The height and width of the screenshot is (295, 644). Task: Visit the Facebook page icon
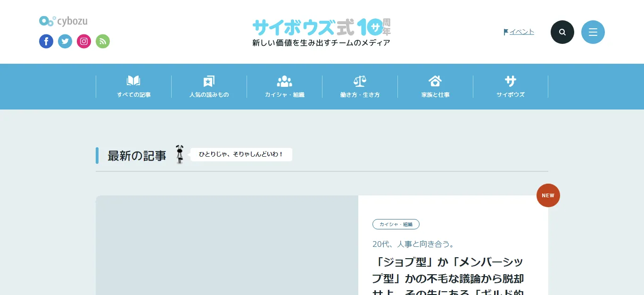coord(46,42)
